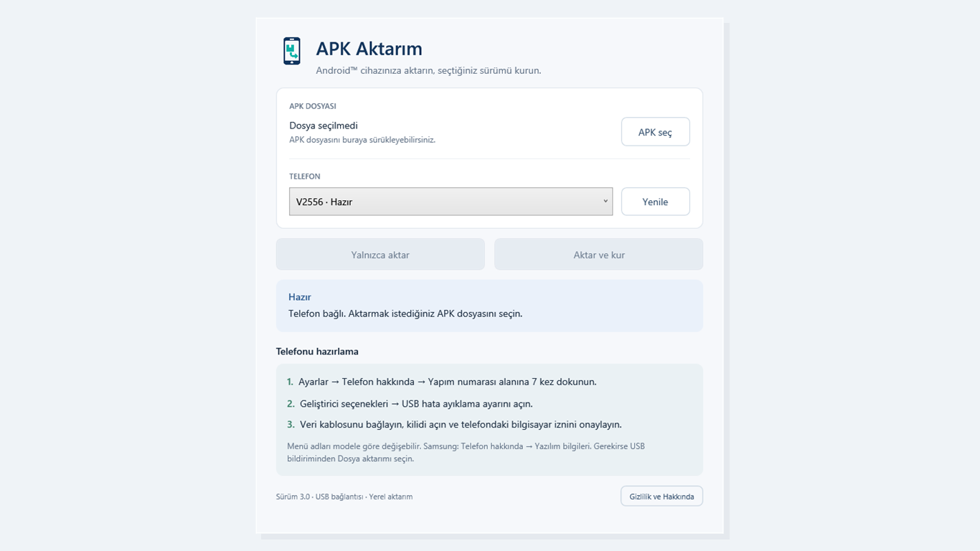980x551 pixels.
Task: Click the 'Telefonu hazırlama' heading
Action: point(317,352)
